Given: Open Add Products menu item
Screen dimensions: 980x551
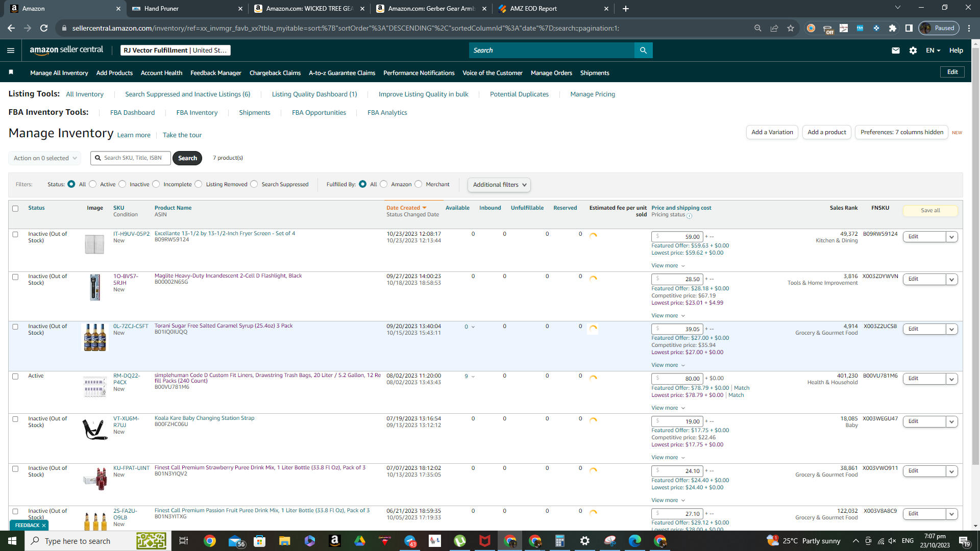Looking at the screenshot, I should (114, 73).
